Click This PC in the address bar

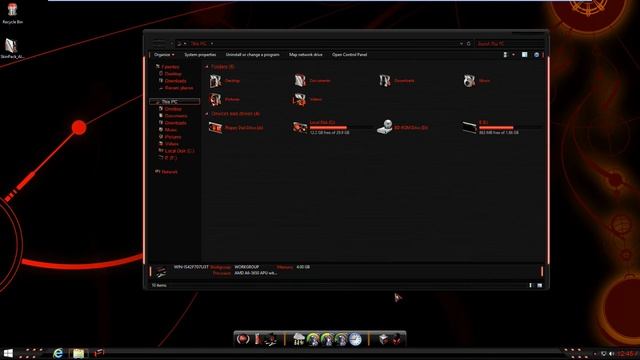(199, 44)
